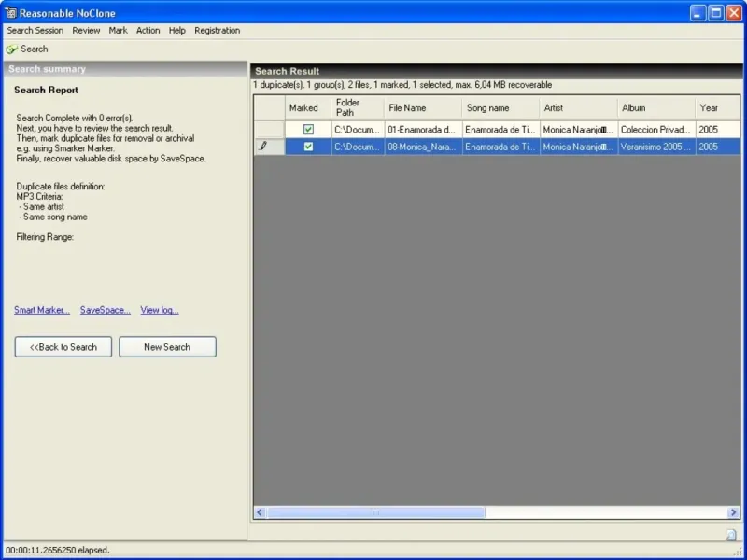Screen dimensions: 747x560
Task: Click the selected row's folder path cell
Action: pyautogui.click(x=358, y=147)
